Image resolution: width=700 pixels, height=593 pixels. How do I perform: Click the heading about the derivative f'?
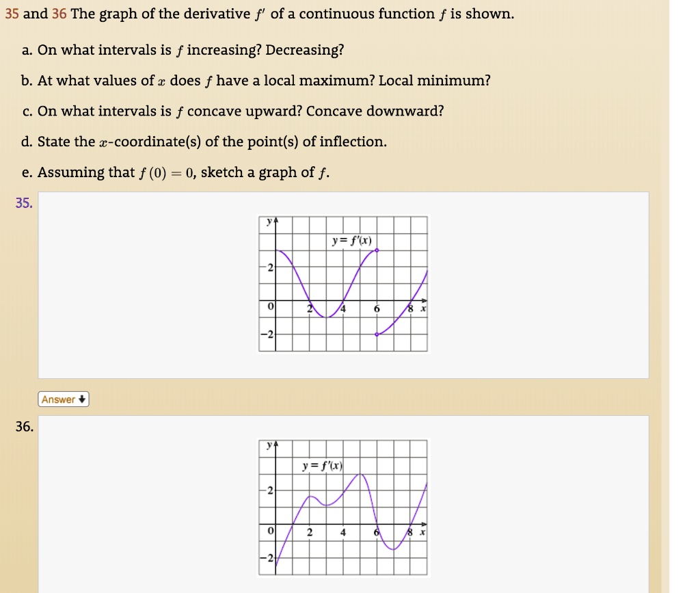tap(260, 13)
